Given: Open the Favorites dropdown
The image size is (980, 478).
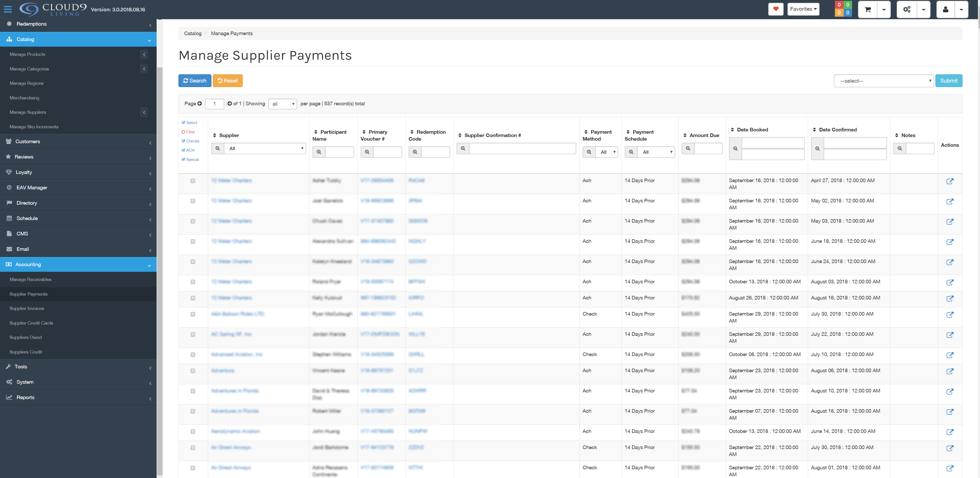Looking at the screenshot, I should pos(803,9).
